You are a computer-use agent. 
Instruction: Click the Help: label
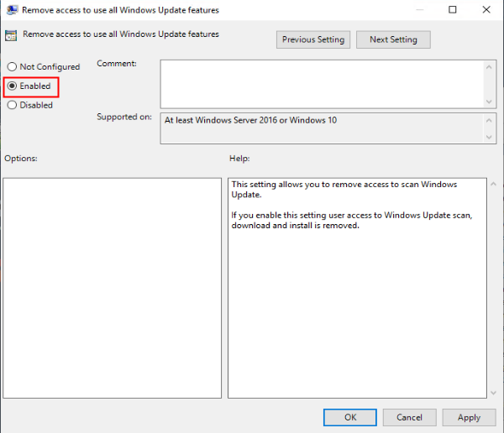[239, 159]
